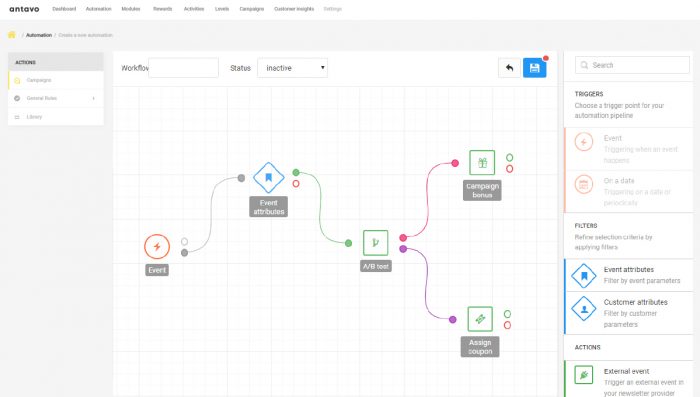The height and width of the screenshot is (397, 700).
Task: Open the Levels menu
Action: point(221,9)
